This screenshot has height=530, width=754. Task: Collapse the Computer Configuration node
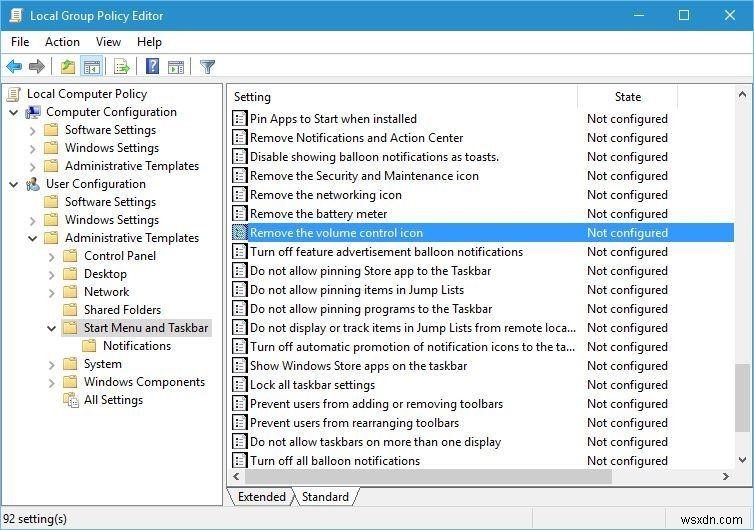click(14, 113)
